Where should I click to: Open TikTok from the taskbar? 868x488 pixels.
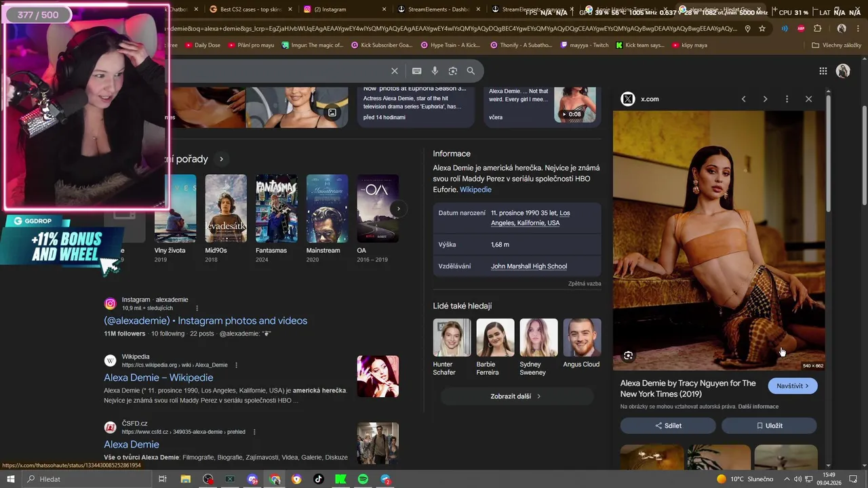pos(319,479)
